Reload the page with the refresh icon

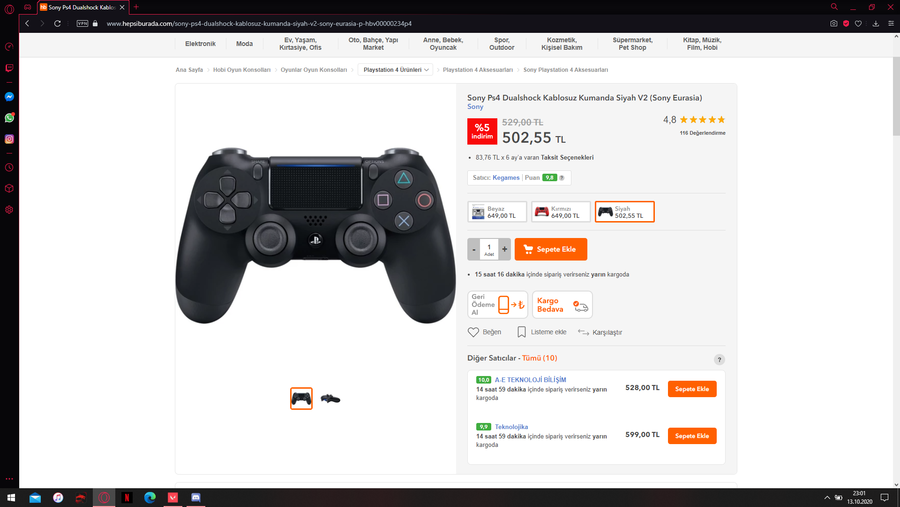point(57,24)
